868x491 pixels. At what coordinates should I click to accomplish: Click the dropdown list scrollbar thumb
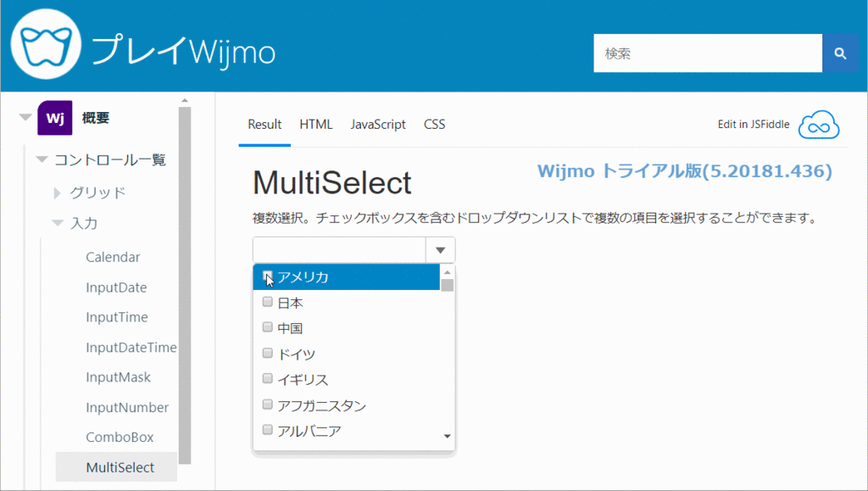(x=448, y=285)
